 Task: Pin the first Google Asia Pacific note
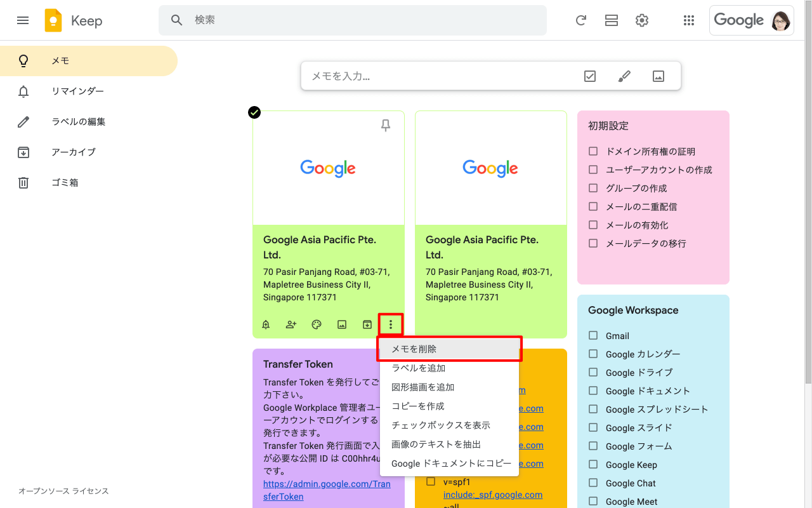386,126
